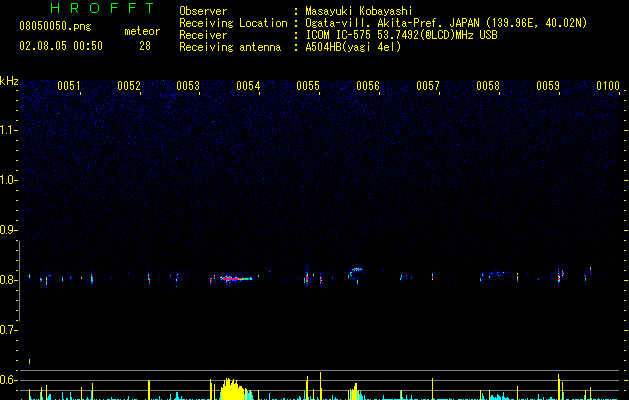Click the 0.6 kHz frequency label

pyautogui.click(x=8, y=380)
